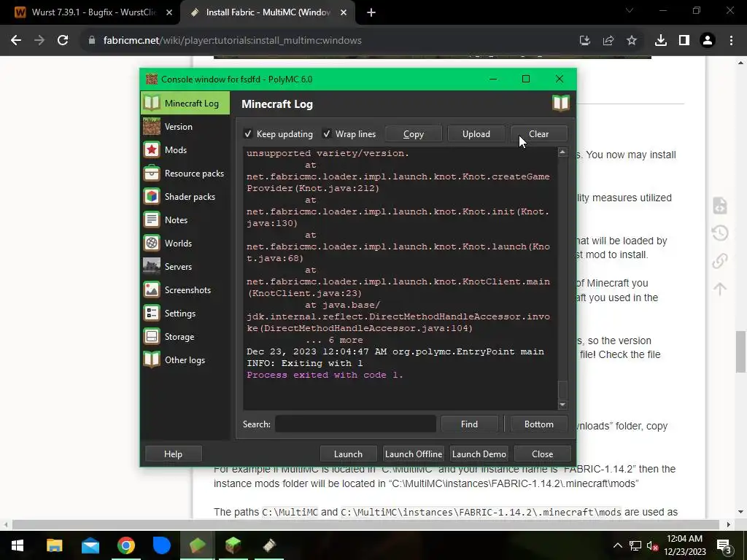Screen dimensions: 747x560
Task: Open the Windows Start menu
Action: click(x=18, y=545)
